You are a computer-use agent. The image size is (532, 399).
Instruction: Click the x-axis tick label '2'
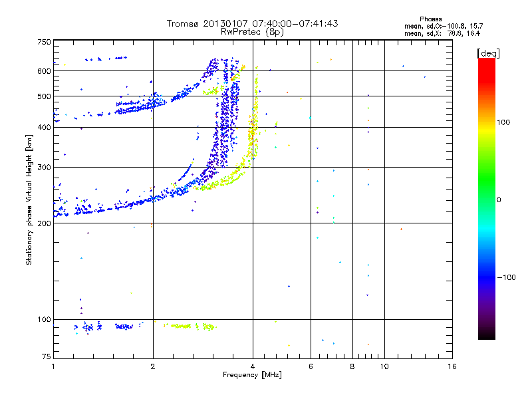153,366
